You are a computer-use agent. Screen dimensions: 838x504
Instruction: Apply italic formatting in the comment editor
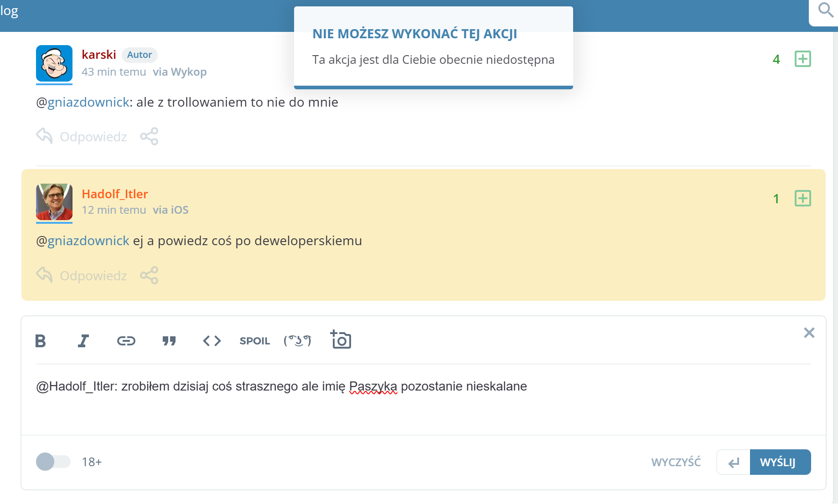83,341
